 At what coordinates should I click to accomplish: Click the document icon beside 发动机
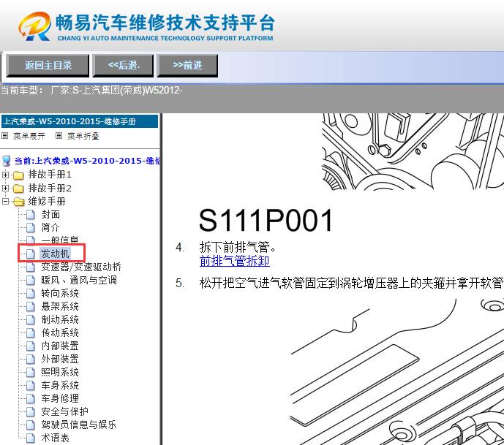coord(31,254)
